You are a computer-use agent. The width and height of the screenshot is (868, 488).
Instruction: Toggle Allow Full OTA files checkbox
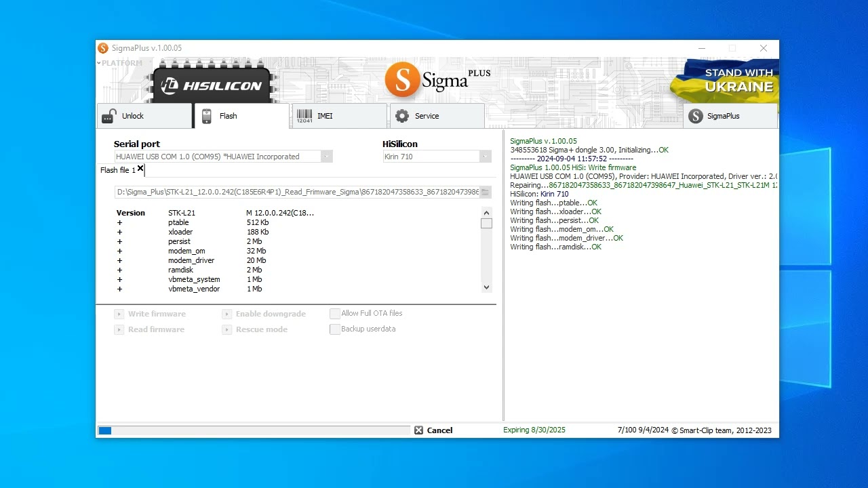(x=335, y=314)
